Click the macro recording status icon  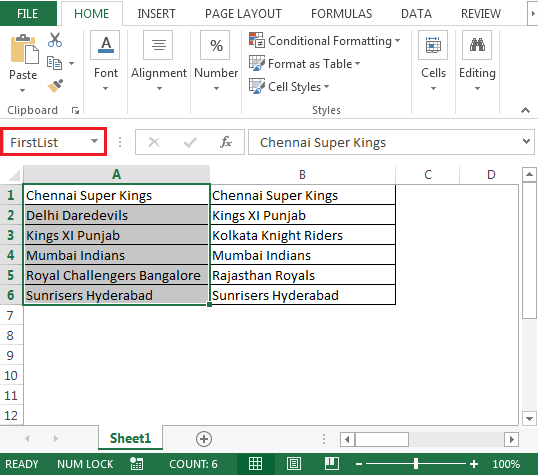137,464
